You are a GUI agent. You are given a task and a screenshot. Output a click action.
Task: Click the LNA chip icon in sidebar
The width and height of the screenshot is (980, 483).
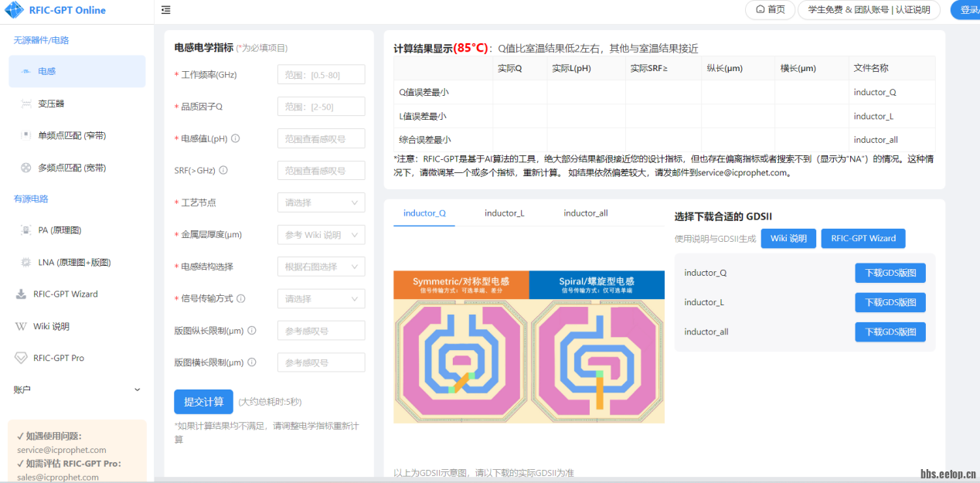click(26, 263)
